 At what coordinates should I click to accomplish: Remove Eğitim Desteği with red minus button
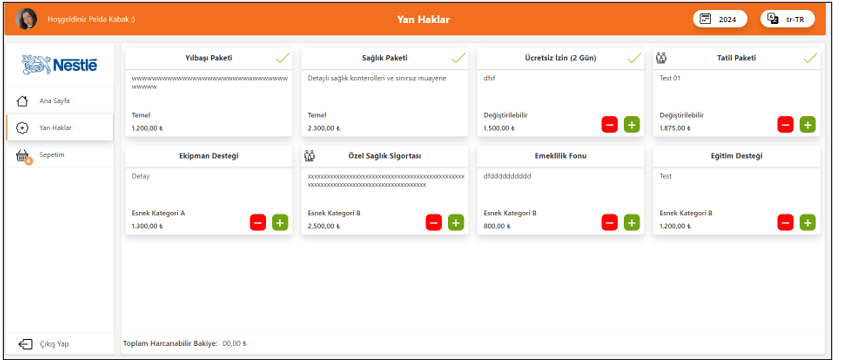tap(786, 222)
